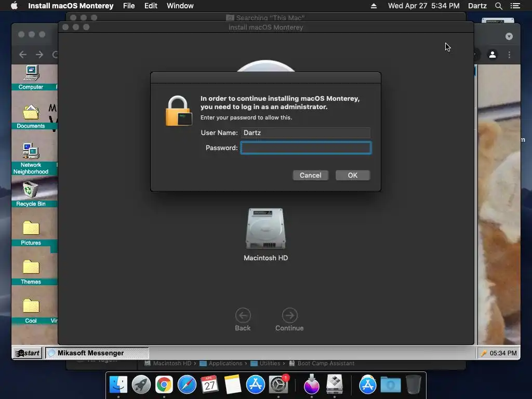This screenshot has width=532, height=399.
Task: Cancel the administrator login dialog
Action: coord(310,176)
